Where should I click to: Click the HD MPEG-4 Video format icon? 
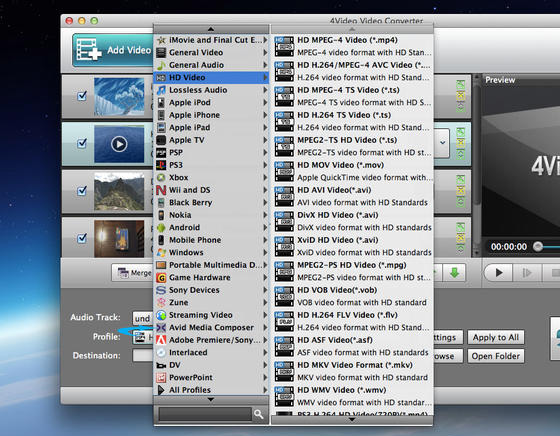[x=284, y=46]
